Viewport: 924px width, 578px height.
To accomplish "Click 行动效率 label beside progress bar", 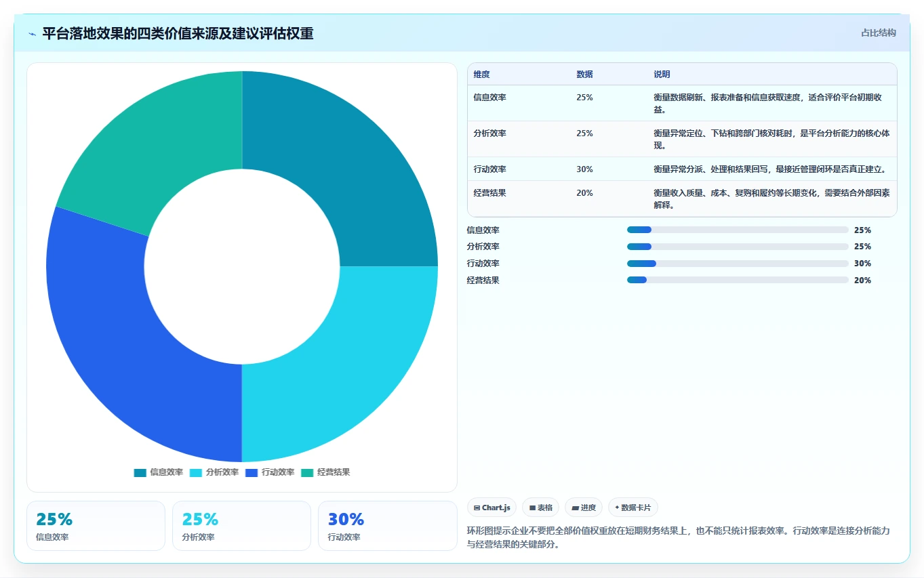I will click(483, 264).
